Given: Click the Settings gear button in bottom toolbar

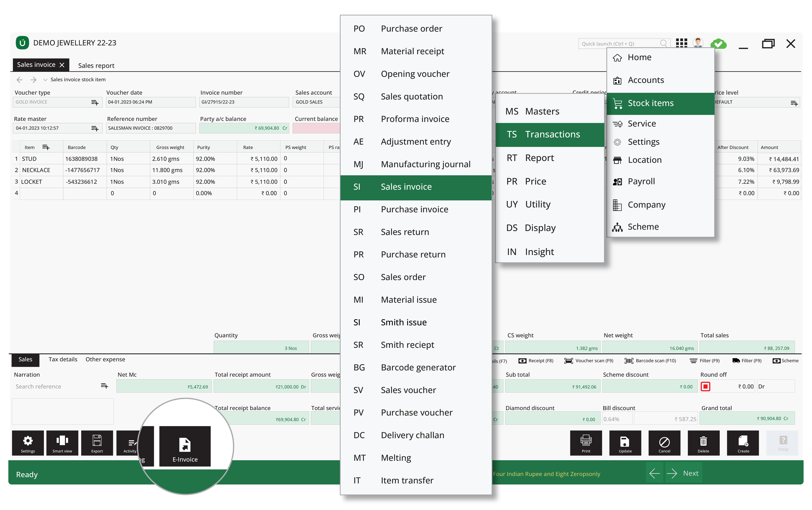Looking at the screenshot, I should tap(28, 443).
